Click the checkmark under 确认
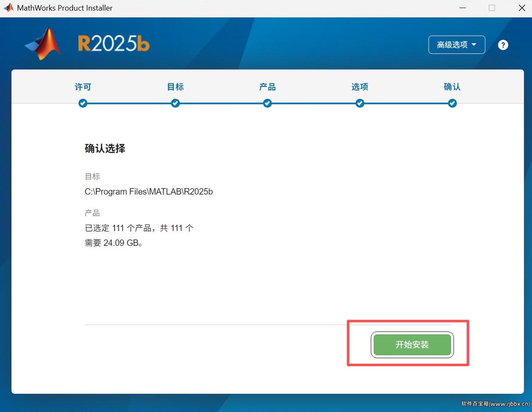The height and width of the screenshot is (412, 532). point(452,103)
